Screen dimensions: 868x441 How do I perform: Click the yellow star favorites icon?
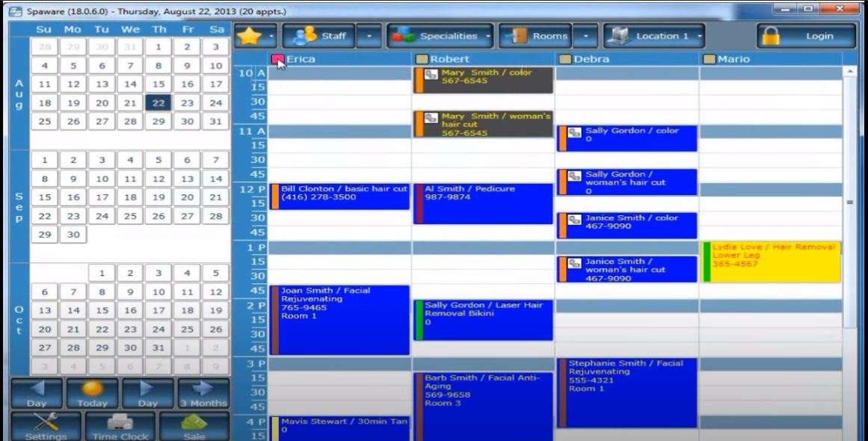[x=249, y=36]
